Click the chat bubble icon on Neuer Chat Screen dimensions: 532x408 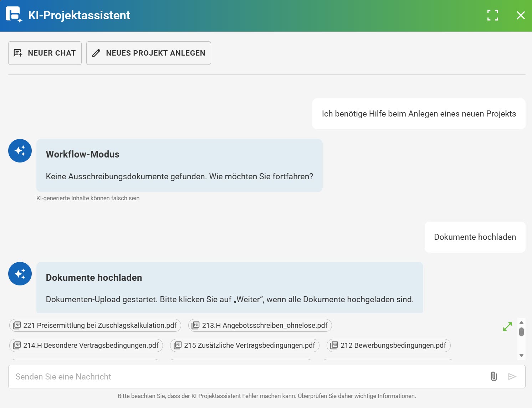[18, 53]
